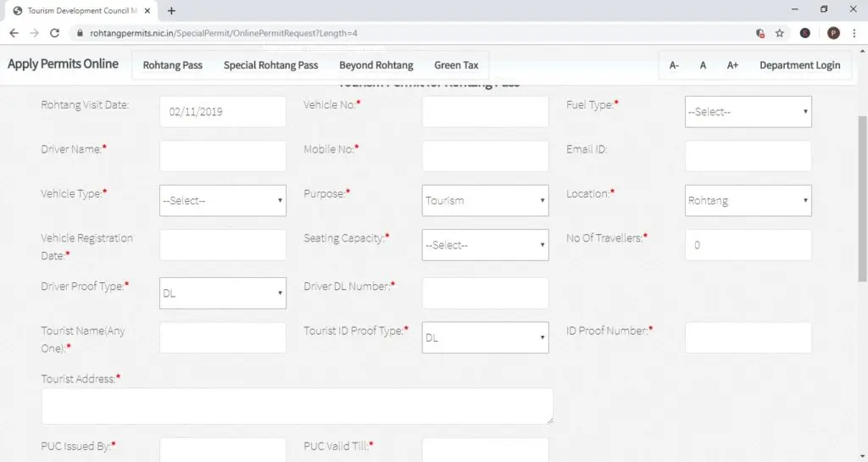Click the Driver DL Number field
868x462 pixels.
[485, 293]
